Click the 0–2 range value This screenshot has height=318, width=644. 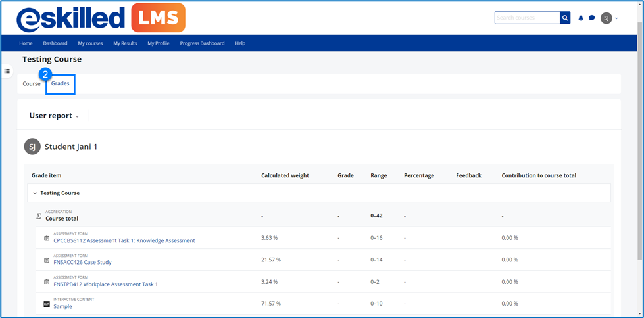[x=376, y=282]
